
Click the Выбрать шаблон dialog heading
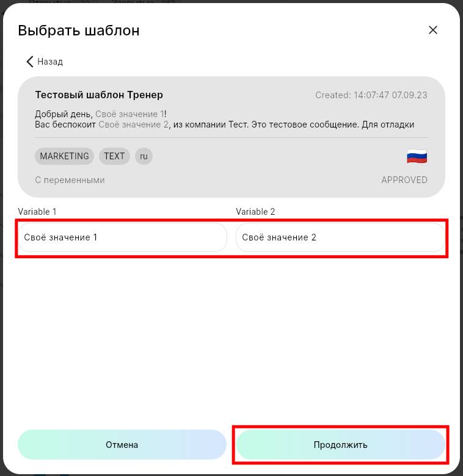[79, 31]
